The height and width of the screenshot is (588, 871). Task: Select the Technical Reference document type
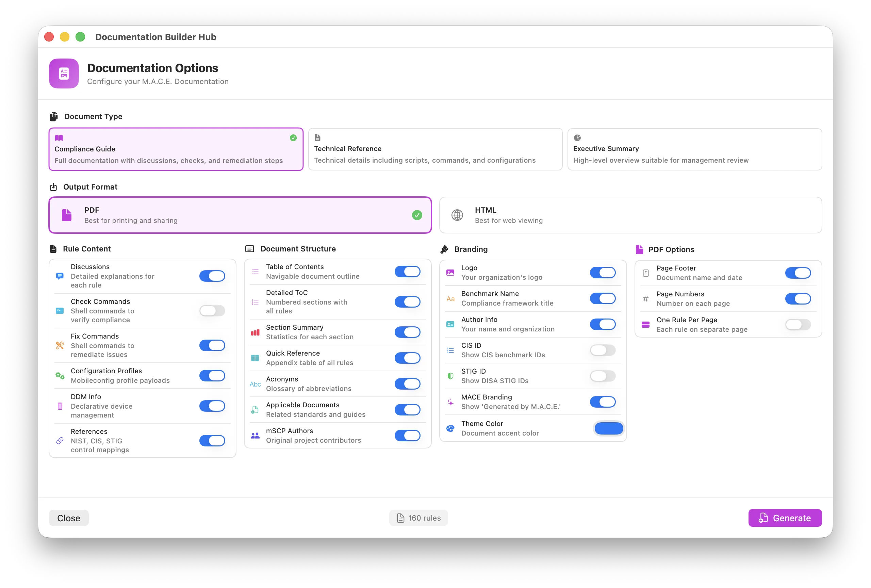[x=435, y=149]
